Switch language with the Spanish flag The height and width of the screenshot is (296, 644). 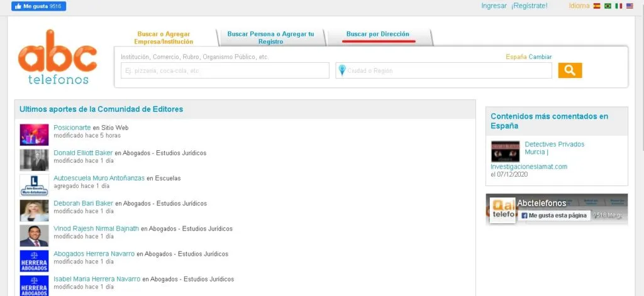(596, 6)
